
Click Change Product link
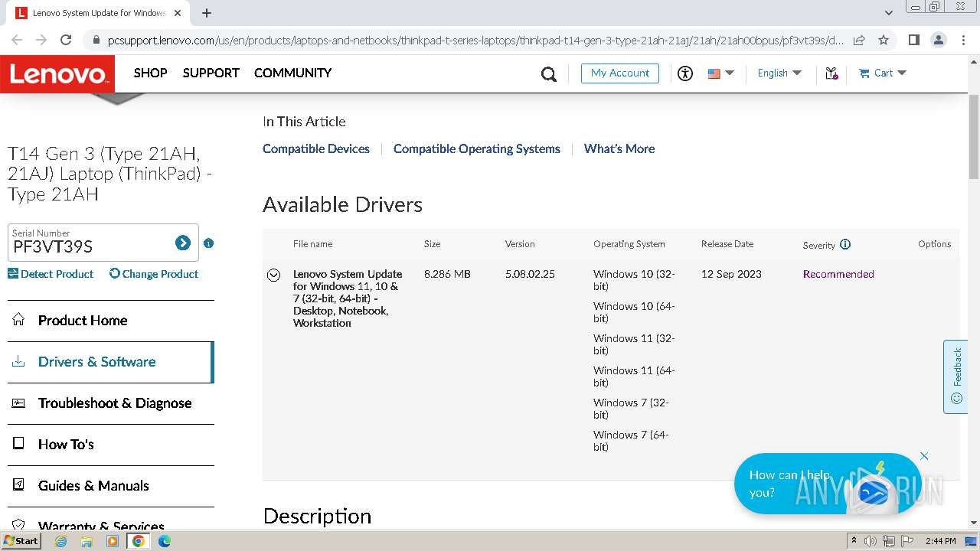click(154, 274)
